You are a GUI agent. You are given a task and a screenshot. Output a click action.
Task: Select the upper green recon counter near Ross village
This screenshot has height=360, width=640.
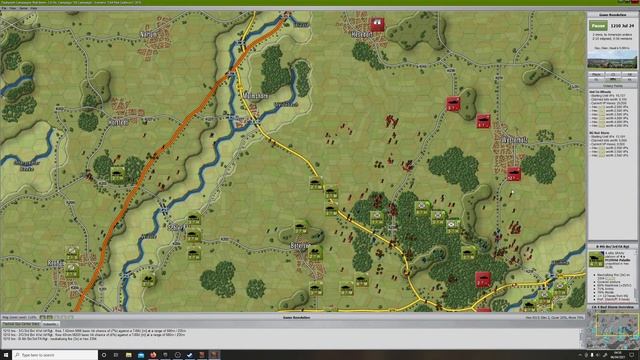[72, 253]
